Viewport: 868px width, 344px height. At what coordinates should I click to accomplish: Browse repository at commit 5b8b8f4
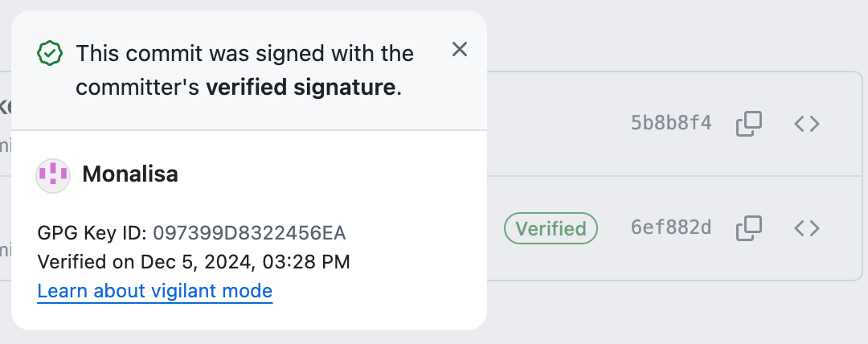pyautogui.click(x=807, y=124)
